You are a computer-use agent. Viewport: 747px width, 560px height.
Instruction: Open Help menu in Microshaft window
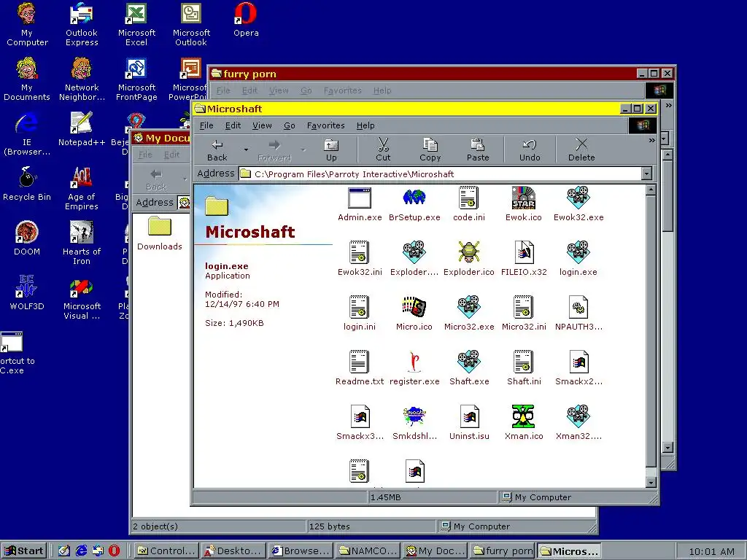point(365,125)
